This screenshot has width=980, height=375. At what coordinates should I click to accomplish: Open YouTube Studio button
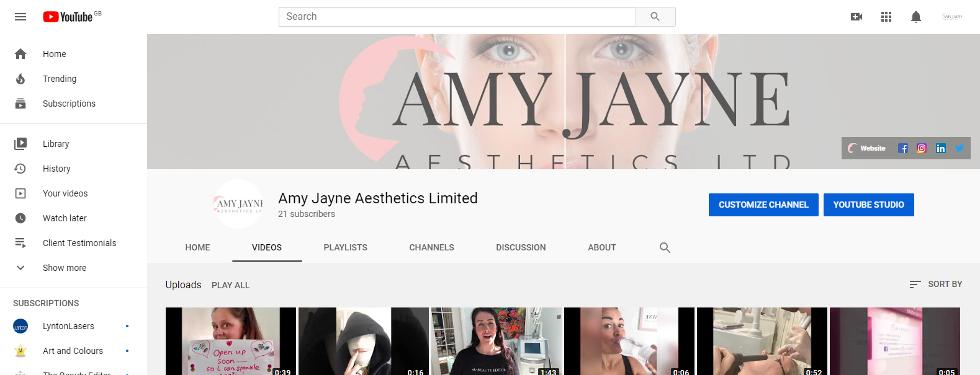pyautogui.click(x=869, y=205)
